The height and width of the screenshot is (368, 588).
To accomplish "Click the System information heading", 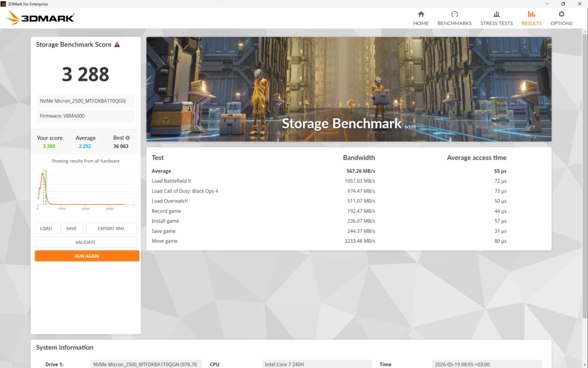I will (x=65, y=347).
